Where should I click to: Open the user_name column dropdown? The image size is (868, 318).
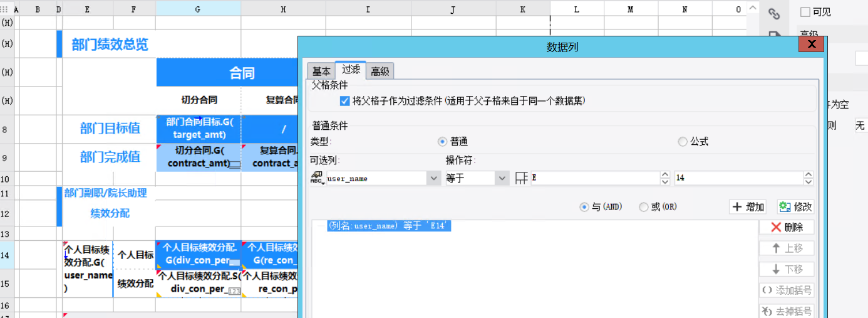tap(434, 178)
